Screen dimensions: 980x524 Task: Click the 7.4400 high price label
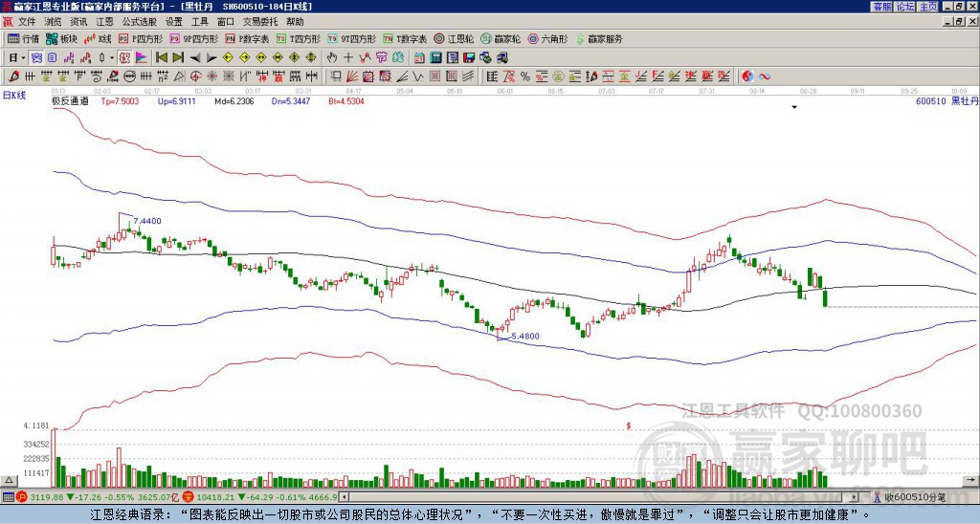click(x=147, y=221)
